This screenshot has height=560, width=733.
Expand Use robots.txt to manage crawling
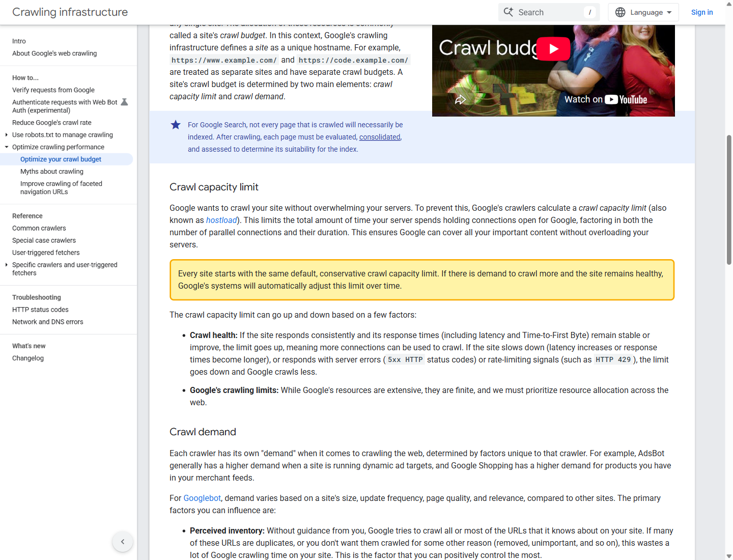(6, 135)
